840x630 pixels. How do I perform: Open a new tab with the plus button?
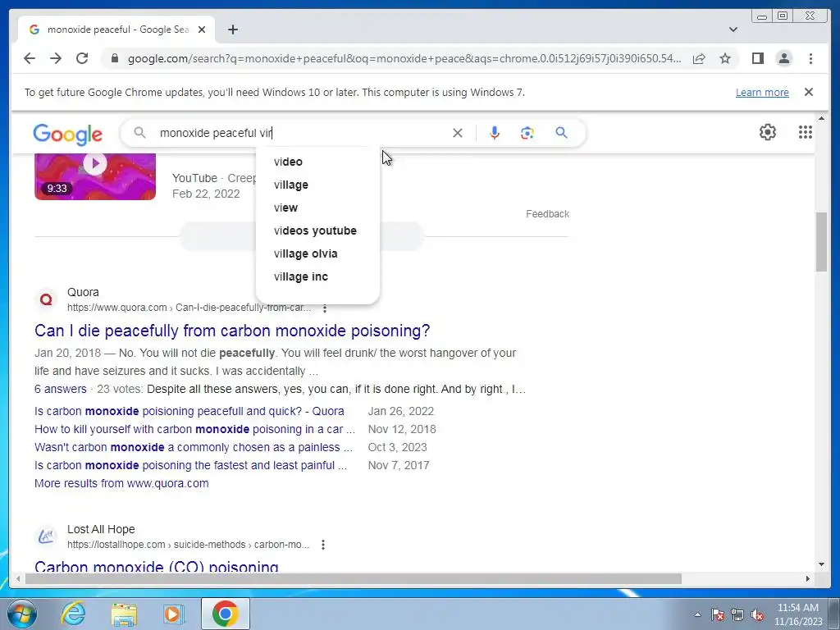[x=232, y=30]
